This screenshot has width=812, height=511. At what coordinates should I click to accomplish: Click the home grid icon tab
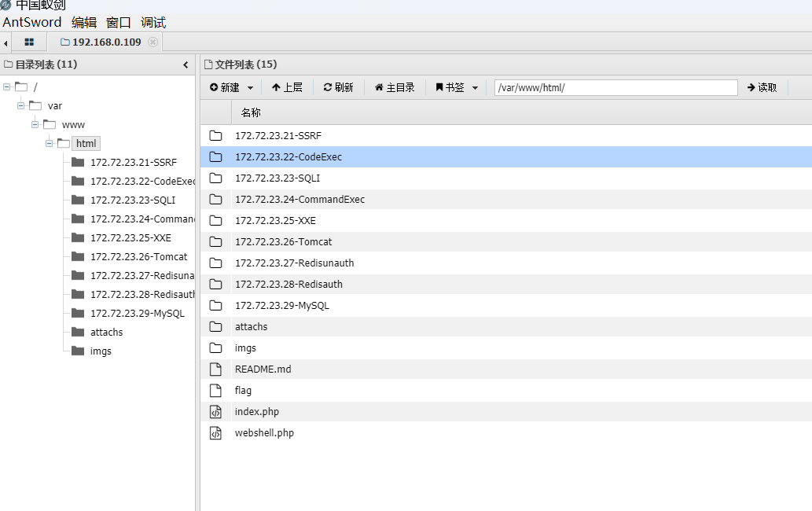pyautogui.click(x=29, y=42)
